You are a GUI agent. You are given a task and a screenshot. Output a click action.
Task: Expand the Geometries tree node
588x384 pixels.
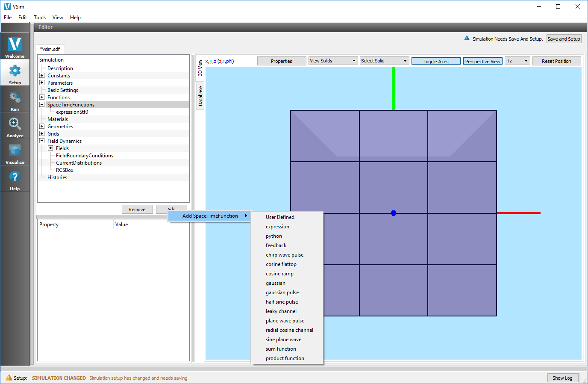42,126
